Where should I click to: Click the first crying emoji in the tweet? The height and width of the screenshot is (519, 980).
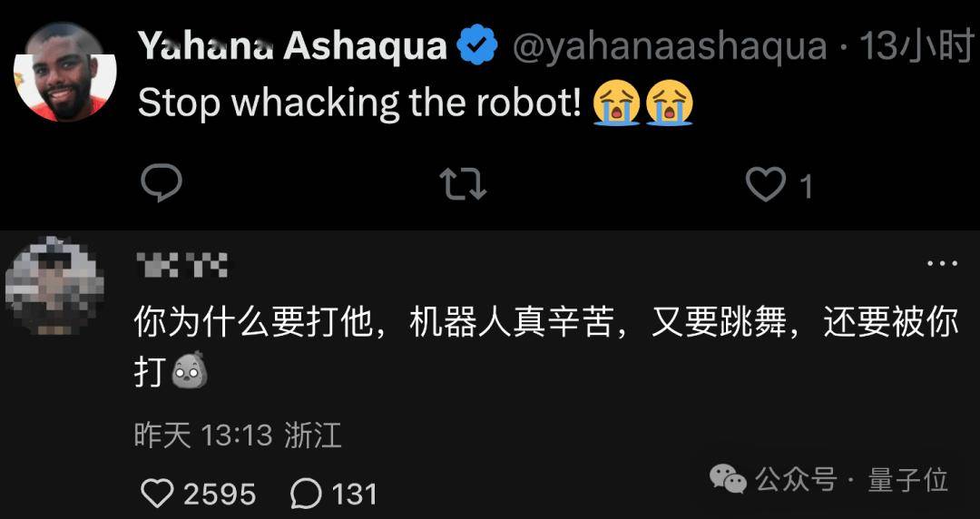click(615, 103)
